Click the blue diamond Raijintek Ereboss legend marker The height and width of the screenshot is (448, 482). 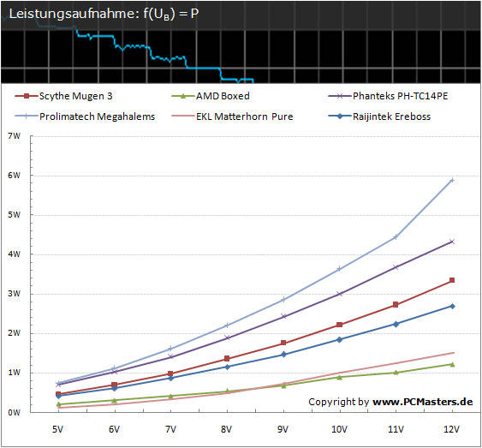(x=340, y=116)
